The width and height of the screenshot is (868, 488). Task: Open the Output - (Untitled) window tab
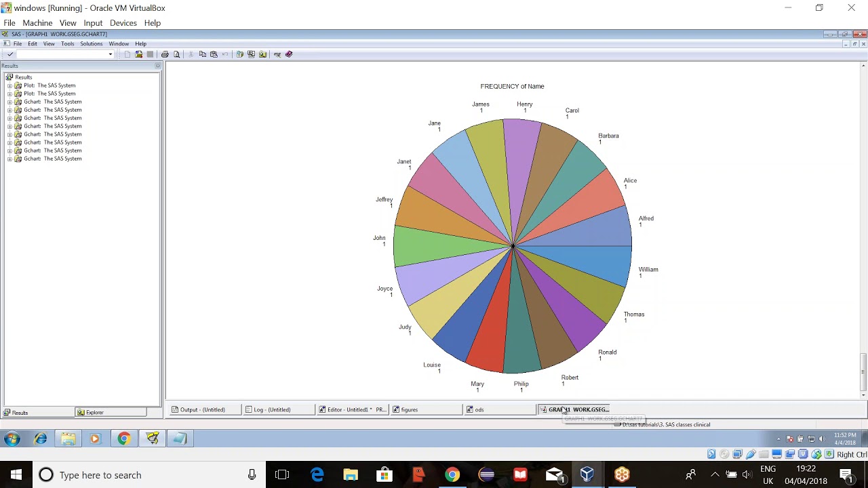(x=205, y=409)
